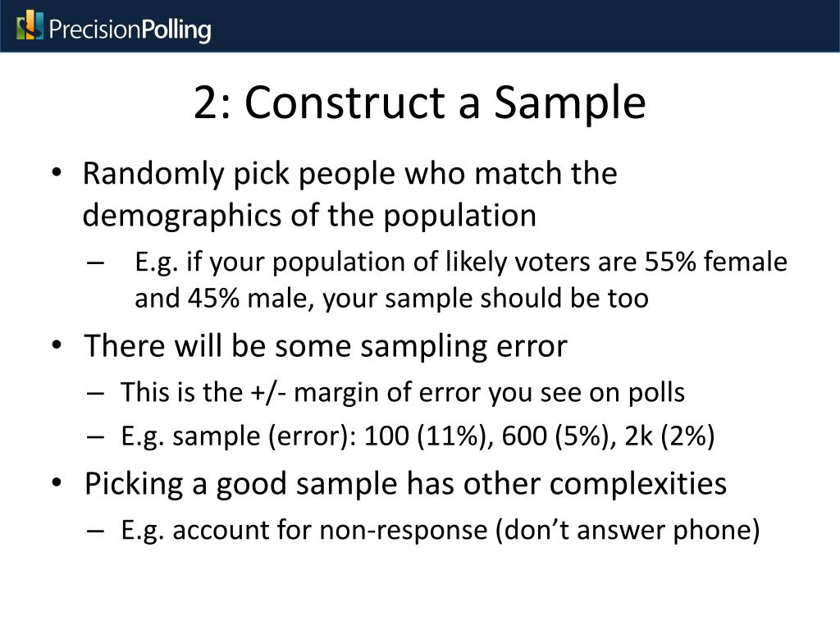Select the slide title '2: Construct a Sample'
Viewport: 840px width, 630px height.
[419, 102]
